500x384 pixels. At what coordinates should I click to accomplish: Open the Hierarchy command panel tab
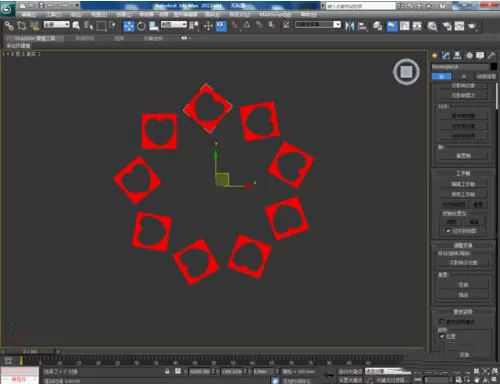coord(457,56)
